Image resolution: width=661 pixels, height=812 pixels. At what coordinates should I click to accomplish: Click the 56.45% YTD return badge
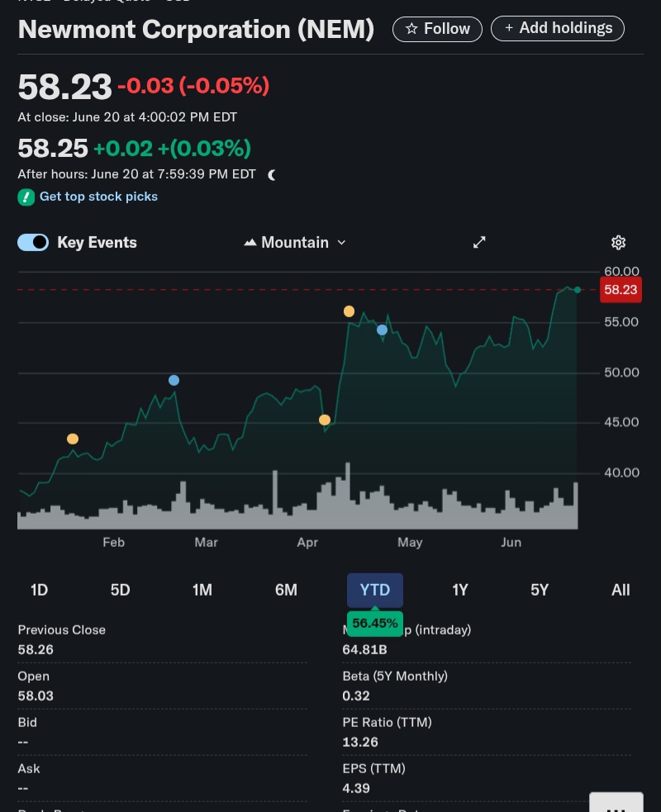pos(375,623)
